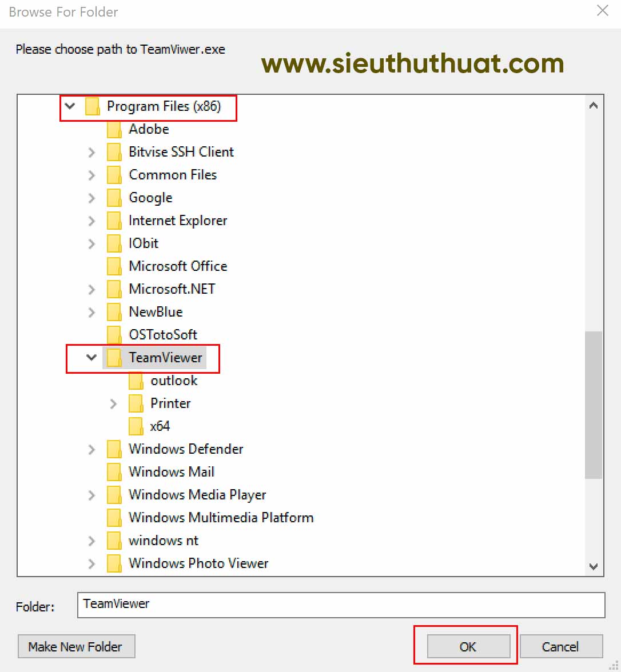Viewport: 621px width, 672px height.
Task: Expand the windows nt folder
Action: pyautogui.click(x=91, y=541)
